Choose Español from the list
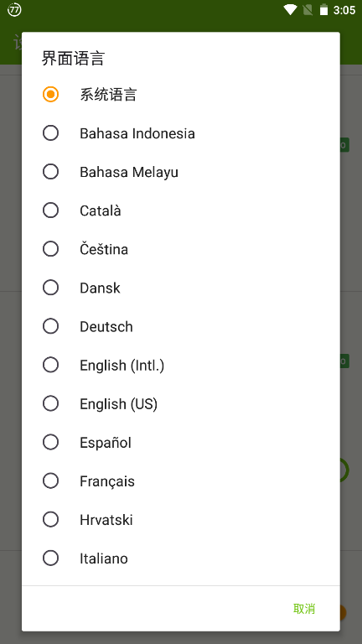362x644 pixels. [x=181, y=442]
